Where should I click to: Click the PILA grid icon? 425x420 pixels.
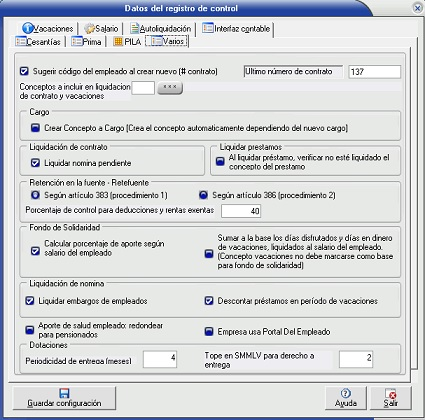click(x=118, y=42)
